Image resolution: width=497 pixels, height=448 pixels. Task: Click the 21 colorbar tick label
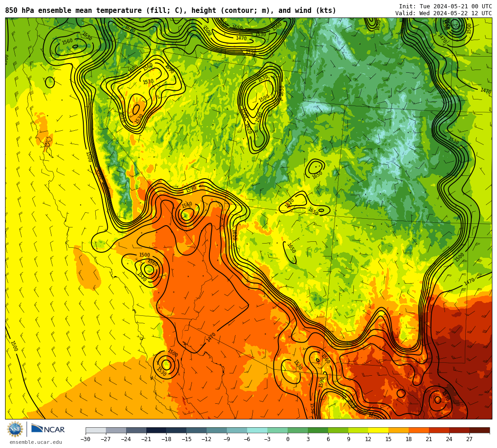[x=429, y=439]
